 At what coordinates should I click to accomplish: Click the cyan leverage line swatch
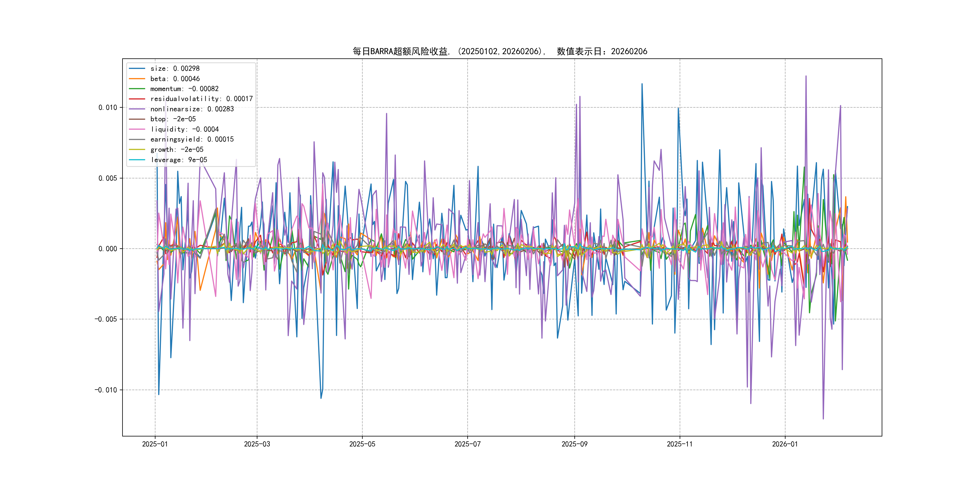137,160
